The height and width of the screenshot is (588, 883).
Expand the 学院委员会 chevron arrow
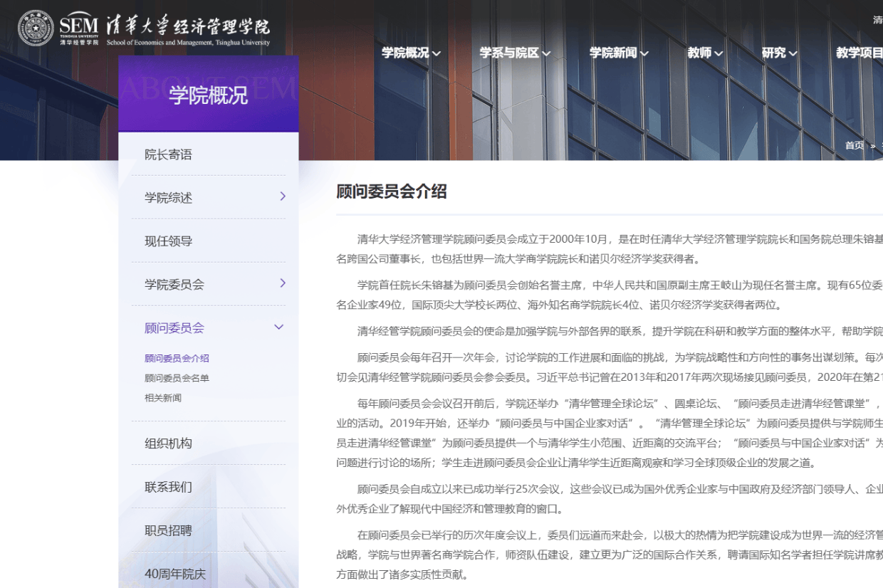point(283,283)
